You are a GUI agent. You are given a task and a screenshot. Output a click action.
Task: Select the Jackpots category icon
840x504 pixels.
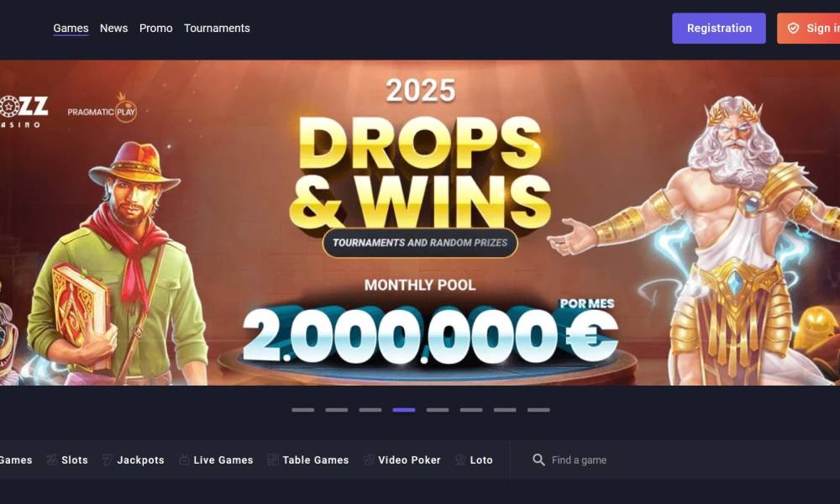[x=108, y=459]
